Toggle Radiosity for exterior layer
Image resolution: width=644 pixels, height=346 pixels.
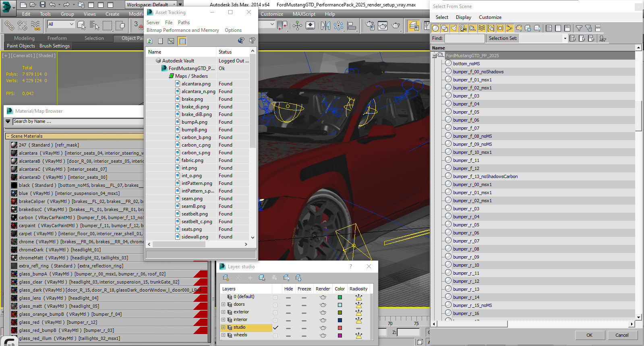pos(358,313)
